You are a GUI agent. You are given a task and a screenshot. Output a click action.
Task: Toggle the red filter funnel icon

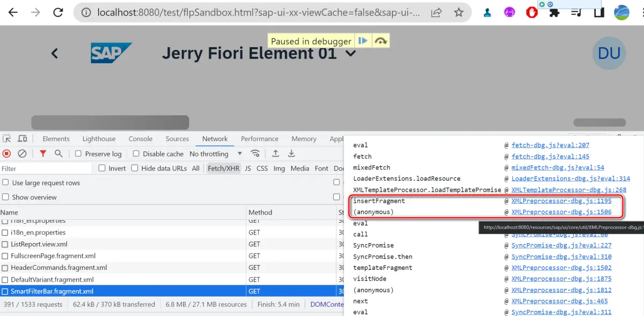click(43, 153)
